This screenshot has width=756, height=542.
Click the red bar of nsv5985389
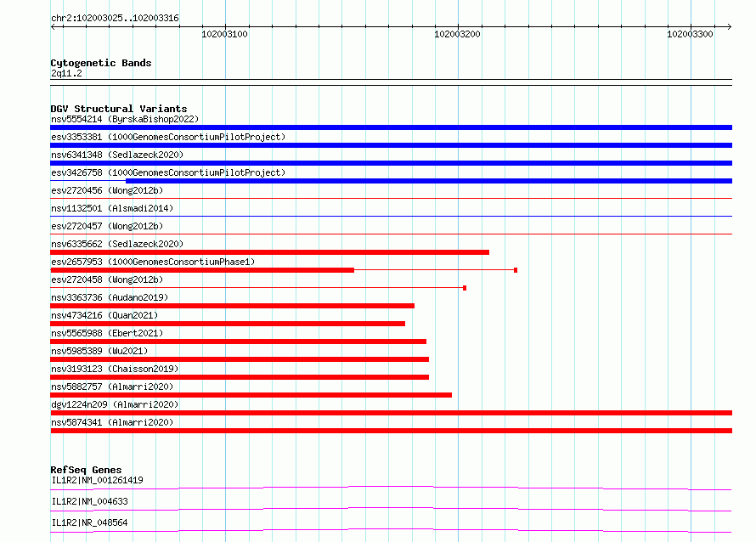tap(240, 359)
